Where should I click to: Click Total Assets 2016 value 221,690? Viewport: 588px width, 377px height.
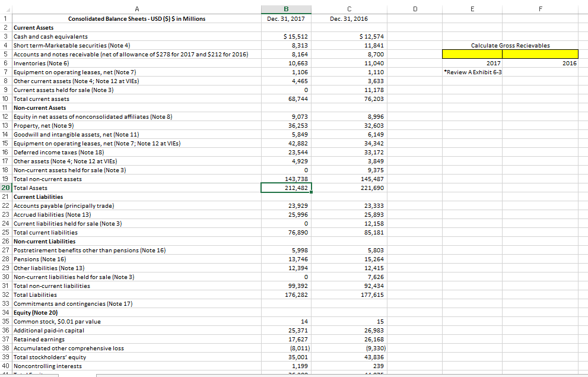349,188
